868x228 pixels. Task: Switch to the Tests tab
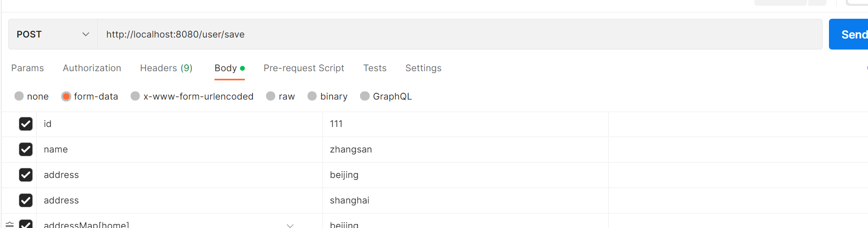[x=375, y=68]
